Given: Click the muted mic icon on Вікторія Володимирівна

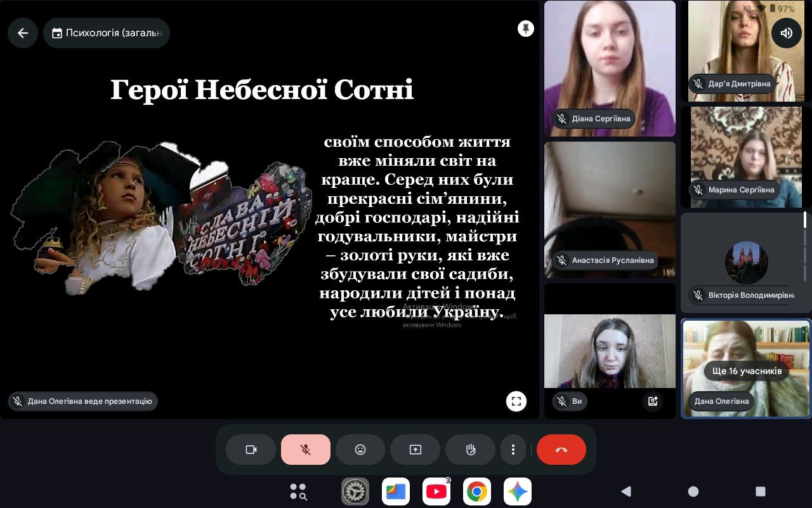Looking at the screenshot, I should click(x=698, y=295).
